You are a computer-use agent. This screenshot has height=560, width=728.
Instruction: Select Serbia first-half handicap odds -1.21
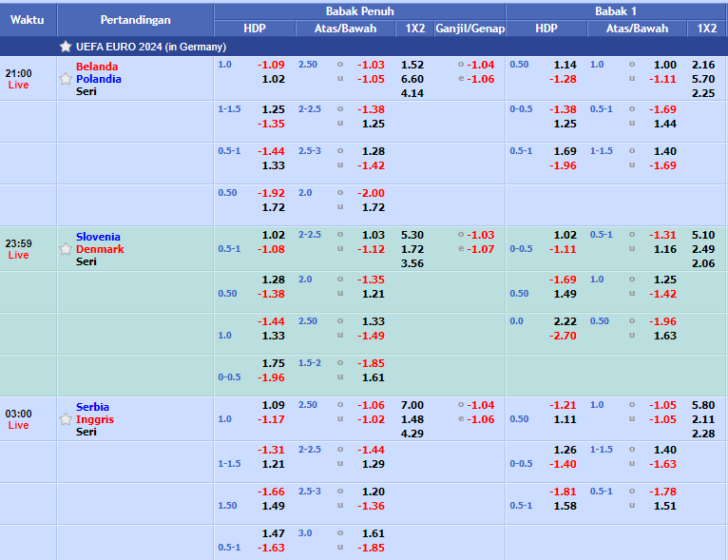point(563,405)
